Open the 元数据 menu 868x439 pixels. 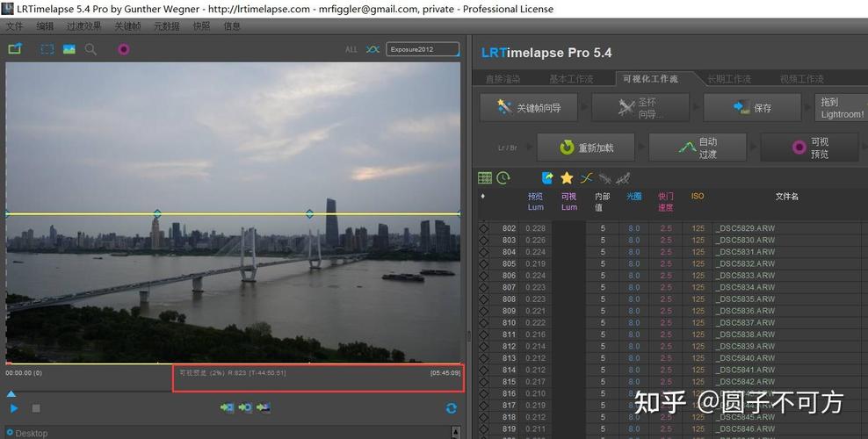(x=167, y=26)
